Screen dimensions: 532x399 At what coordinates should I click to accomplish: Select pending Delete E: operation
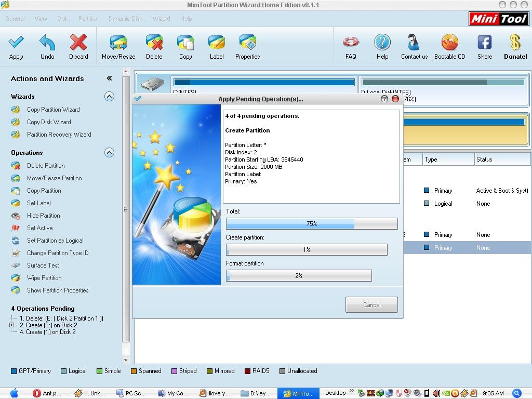[x=61, y=318]
